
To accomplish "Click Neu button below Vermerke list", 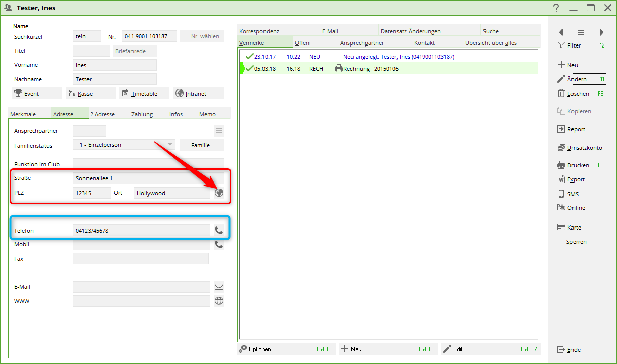I will (388, 349).
